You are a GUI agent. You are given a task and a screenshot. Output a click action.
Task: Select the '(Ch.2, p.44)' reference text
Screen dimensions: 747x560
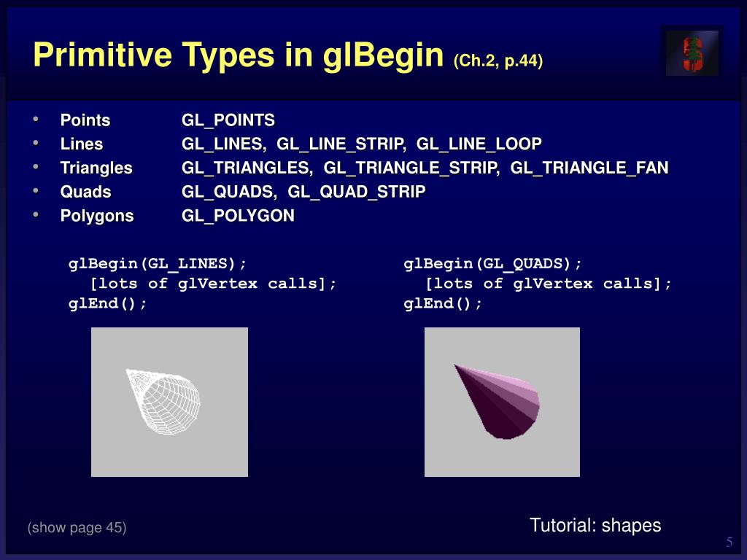(x=498, y=61)
